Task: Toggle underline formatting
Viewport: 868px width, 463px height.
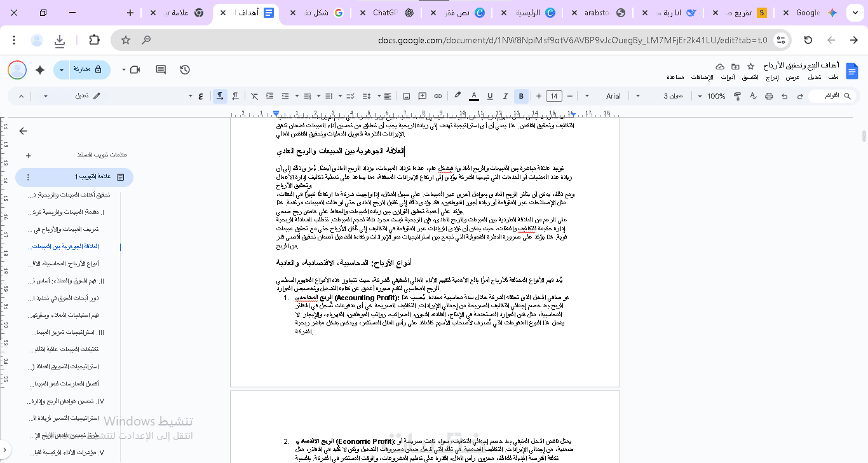Action: [x=490, y=96]
